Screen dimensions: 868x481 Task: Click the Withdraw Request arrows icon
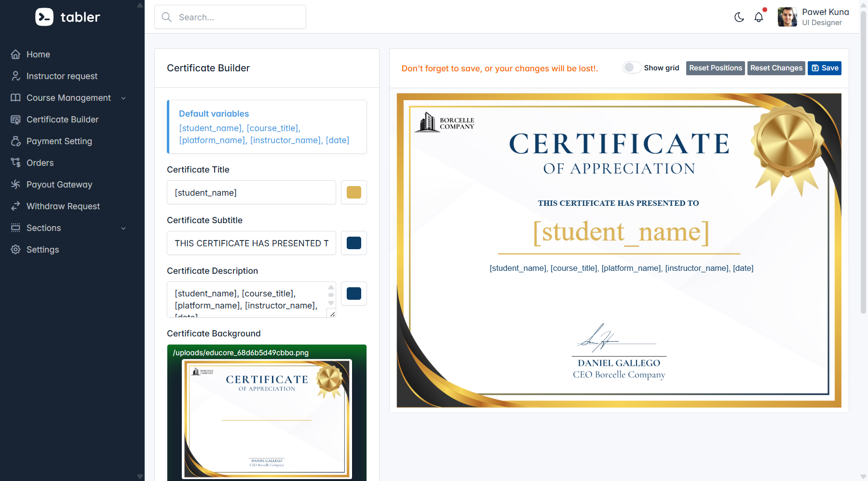16,206
